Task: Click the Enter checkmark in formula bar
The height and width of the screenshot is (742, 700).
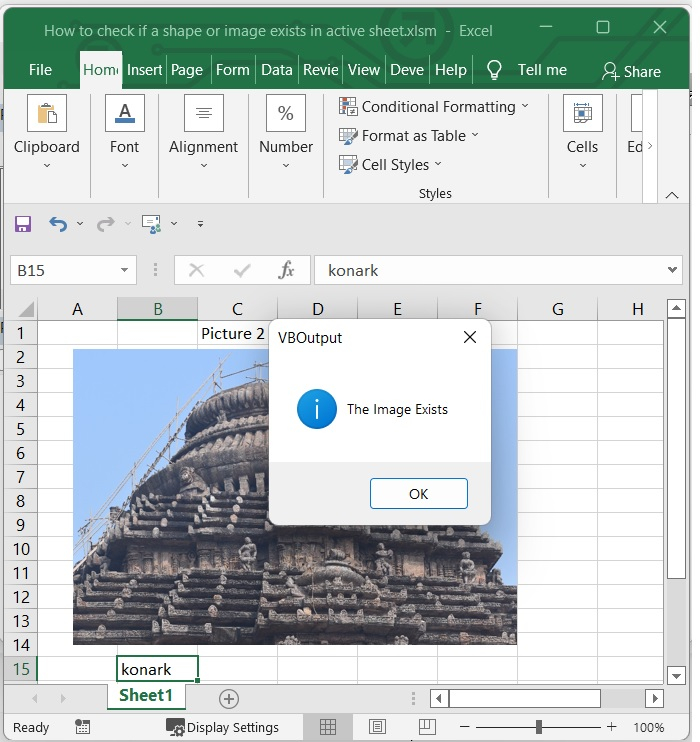Action: [x=242, y=271]
